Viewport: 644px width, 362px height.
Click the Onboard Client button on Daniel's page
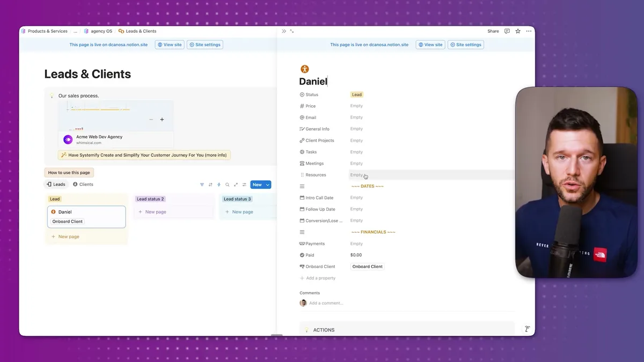(x=367, y=267)
